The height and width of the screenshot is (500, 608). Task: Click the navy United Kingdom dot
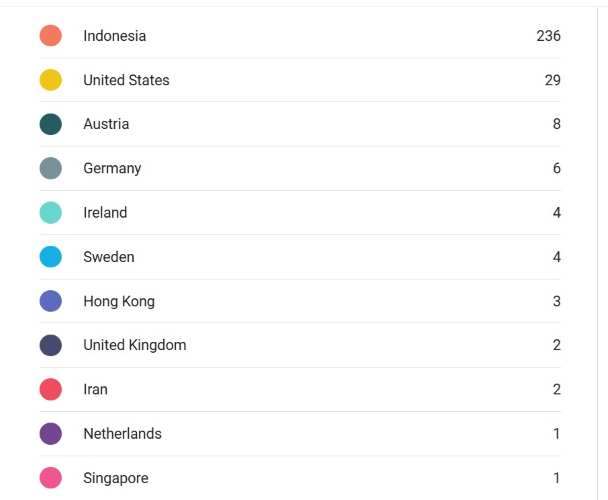50,345
